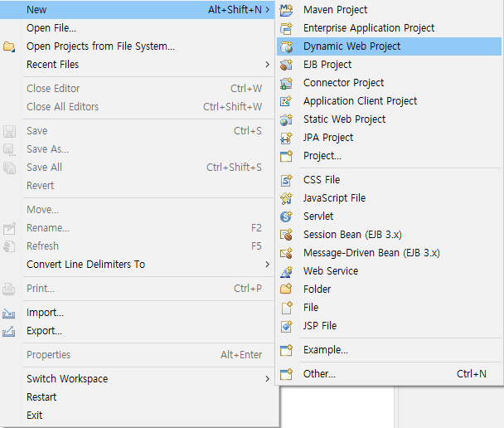Create a new JavaScript File

(x=389, y=198)
